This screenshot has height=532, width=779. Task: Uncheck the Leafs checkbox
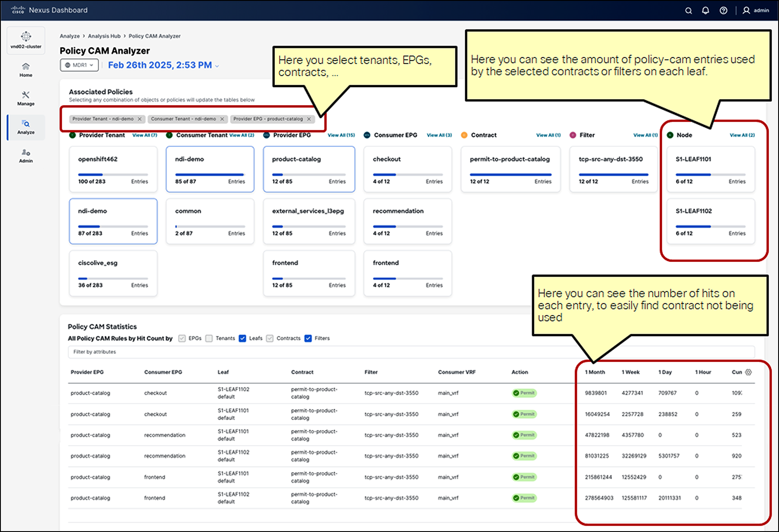pyautogui.click(x=242, y=339)
